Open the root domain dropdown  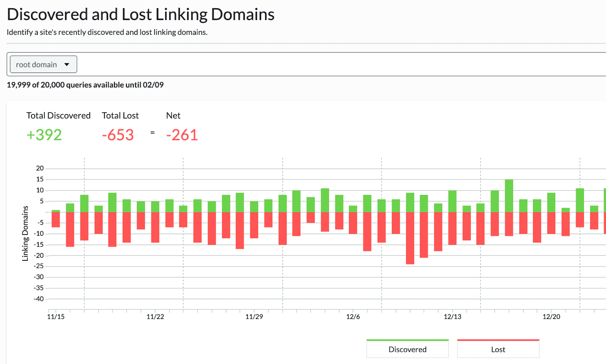[43, 64]
